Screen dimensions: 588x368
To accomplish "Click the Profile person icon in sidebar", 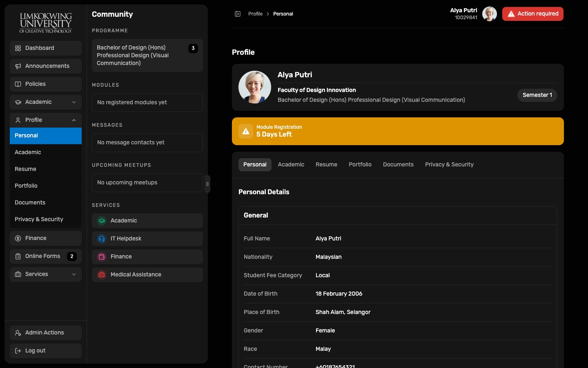I will coord(18,120).
